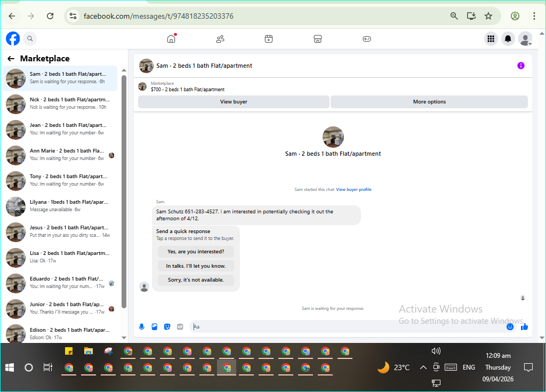The height and width of the screenshot is (392, 546).
Task: Open Tony conversation in list
Action: (x=60, y=180)
